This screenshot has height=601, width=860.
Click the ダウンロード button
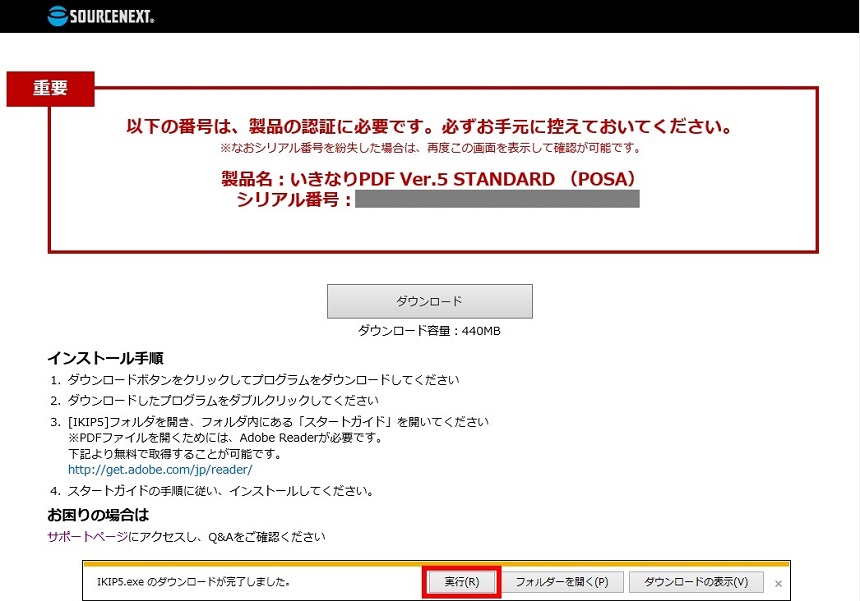tap(429, 301)
